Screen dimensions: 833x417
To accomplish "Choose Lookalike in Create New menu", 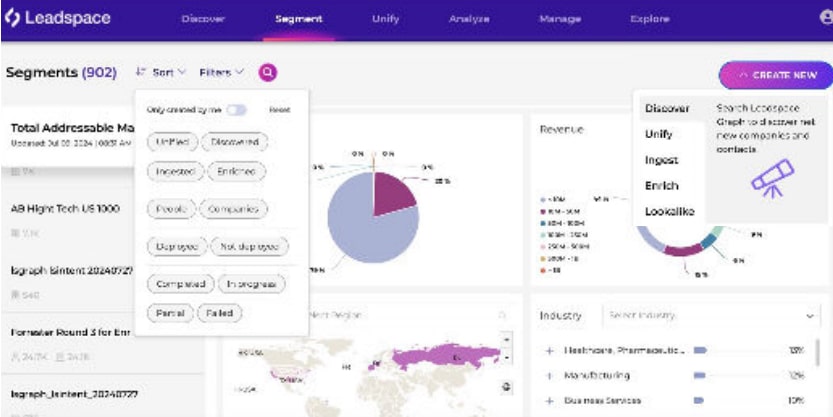I will click(x=672, y=211).
